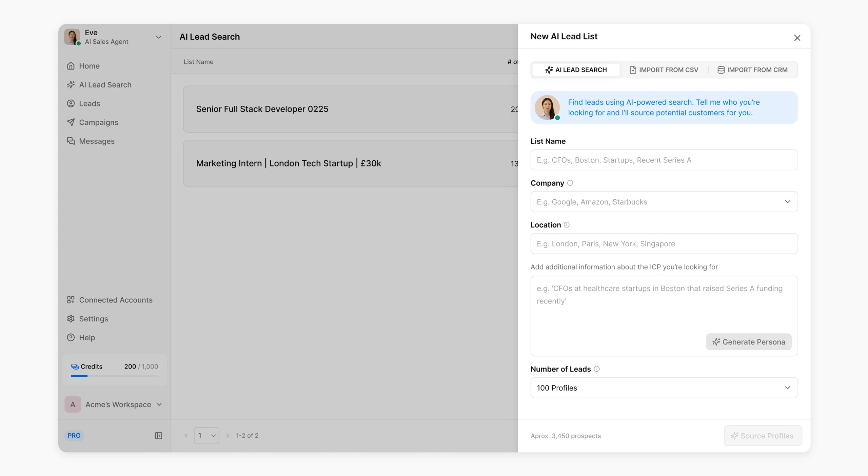Collapse the sidebar with panel icon
The image size is (868, 476).
(x=158, y=436)
